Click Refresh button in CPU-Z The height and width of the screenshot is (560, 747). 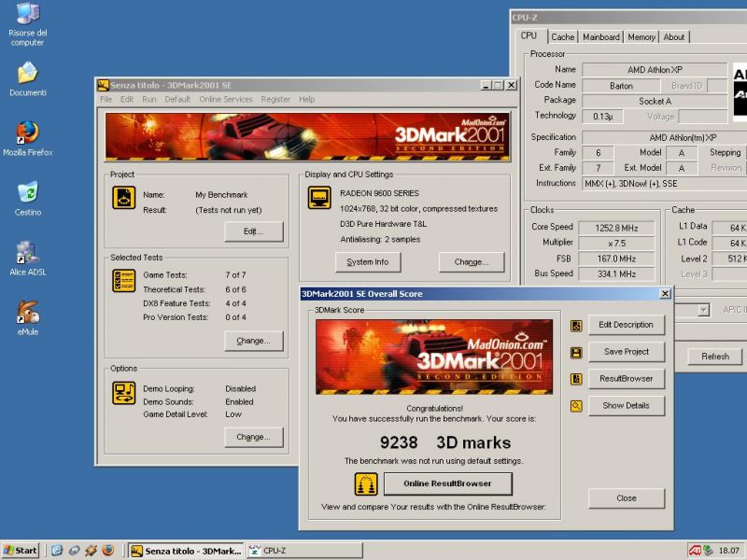[714, 357]
